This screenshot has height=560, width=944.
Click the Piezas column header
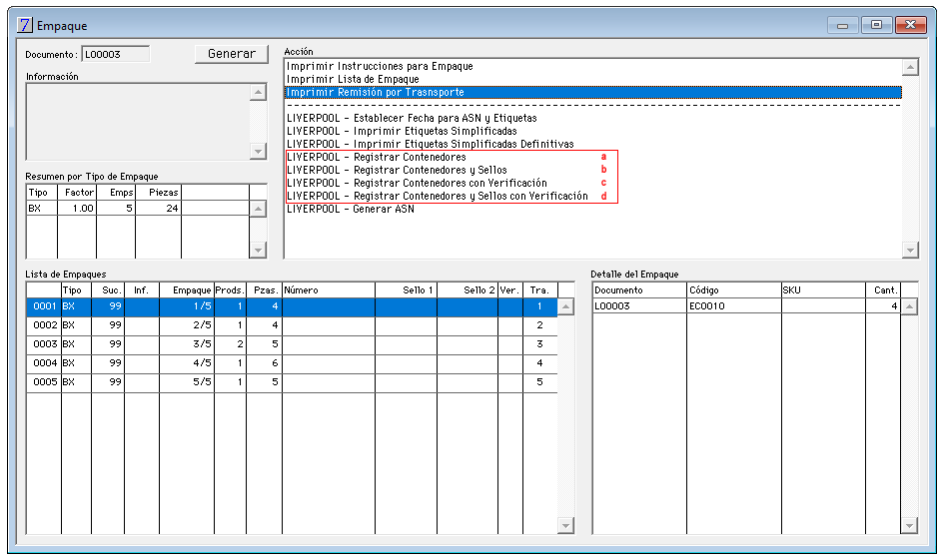[159, 193]
